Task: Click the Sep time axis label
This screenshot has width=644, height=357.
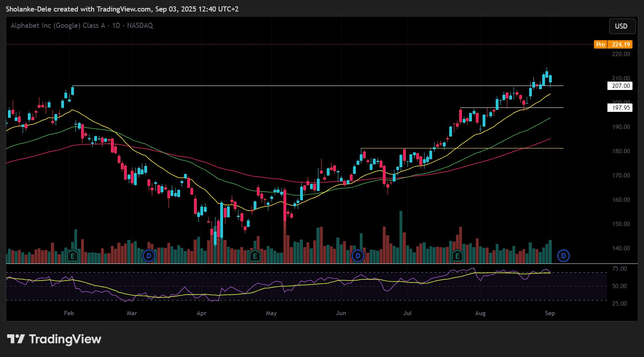Action: tap(550, 313)
